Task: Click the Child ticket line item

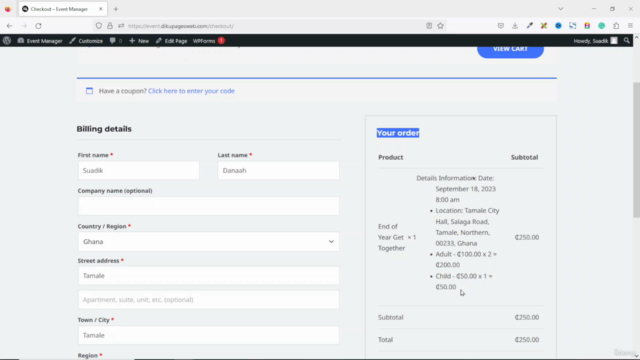Action: pyautogui.click(x=464, y=281)
